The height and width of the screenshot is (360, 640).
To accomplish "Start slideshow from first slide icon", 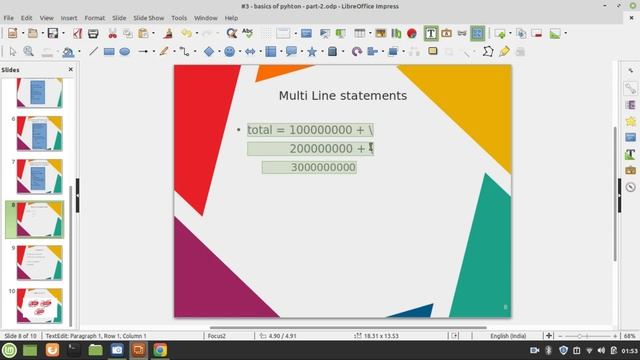I will coord(325,33).
